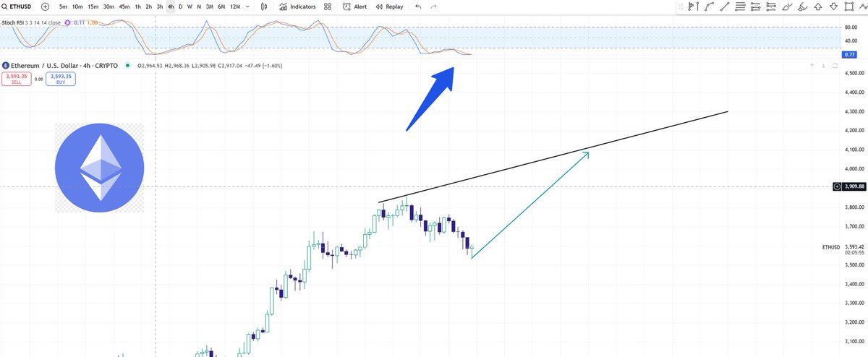Screen dimensions: 868x357
Task: Select the 15m timeframe
Action: point(93,7)
